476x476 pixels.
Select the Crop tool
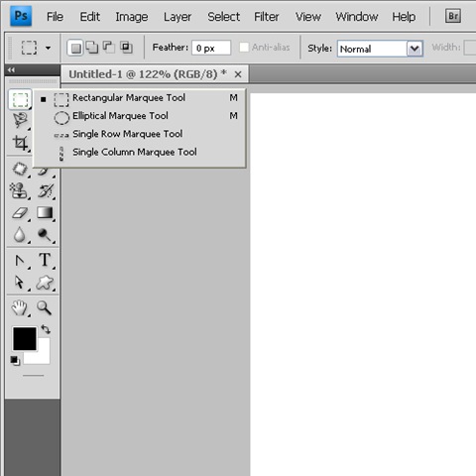click(x=20, y=143)
